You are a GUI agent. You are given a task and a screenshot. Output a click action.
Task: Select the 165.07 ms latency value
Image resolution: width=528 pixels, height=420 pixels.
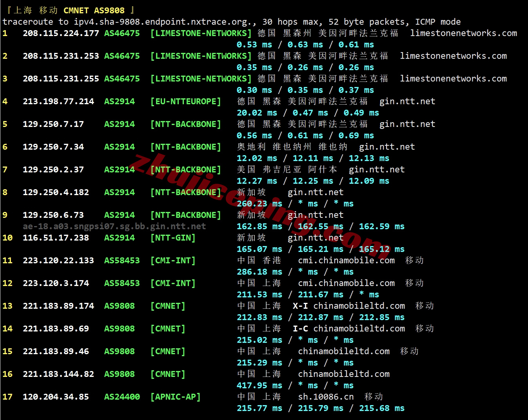coord(259,249)
